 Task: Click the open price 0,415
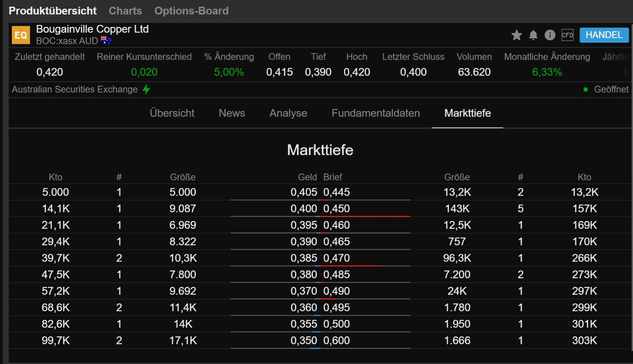tap(279, 72)
